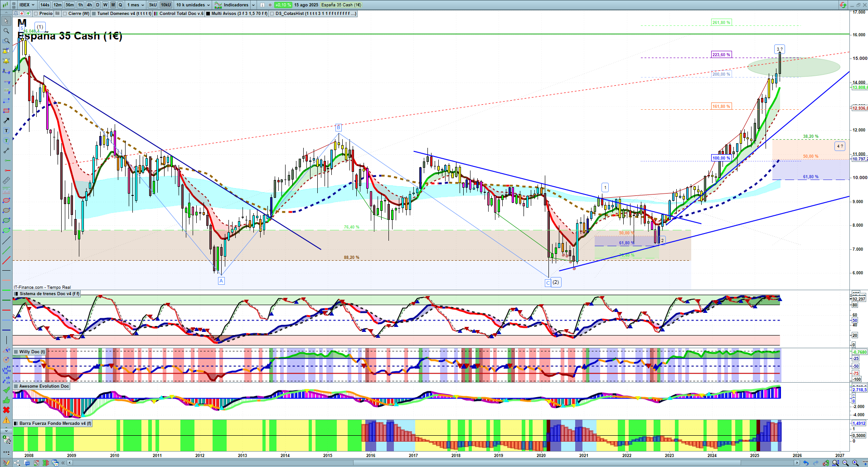The height and width of the screenshot is (467, 868).
Task: Select the red filled rectangle tool
Action: coord(6,111)
